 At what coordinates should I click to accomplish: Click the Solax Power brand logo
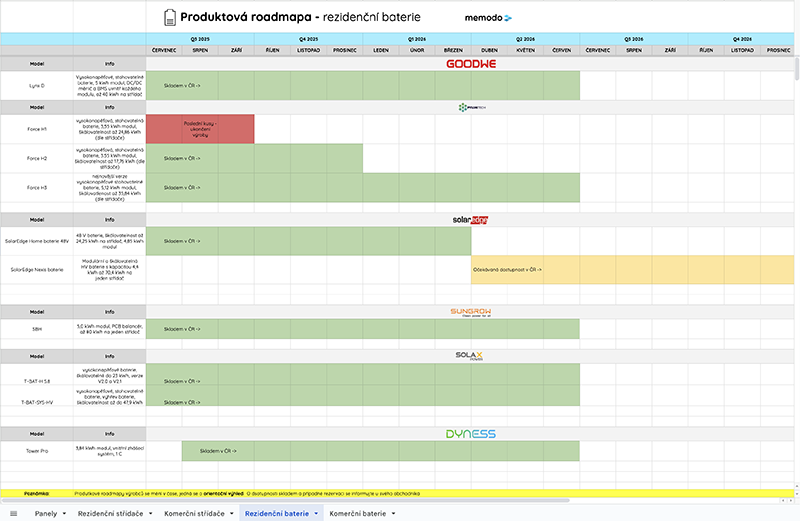point(469,356)
